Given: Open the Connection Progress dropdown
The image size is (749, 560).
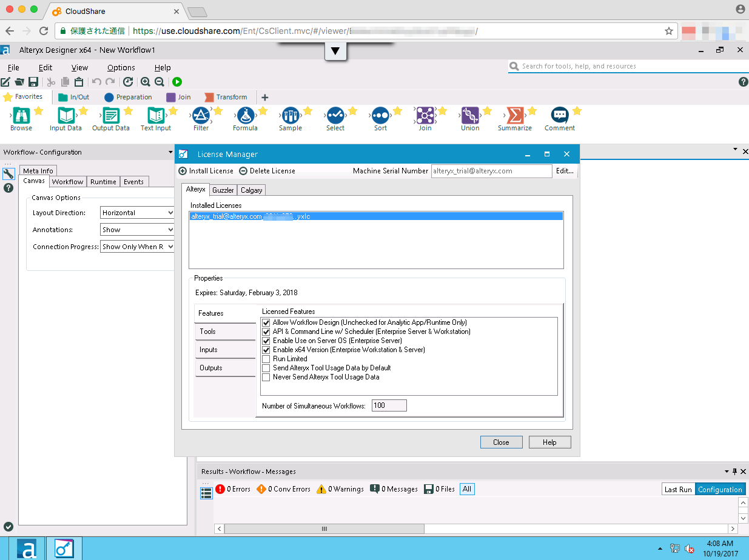Looking at the screenshot, I should point(138,247).
